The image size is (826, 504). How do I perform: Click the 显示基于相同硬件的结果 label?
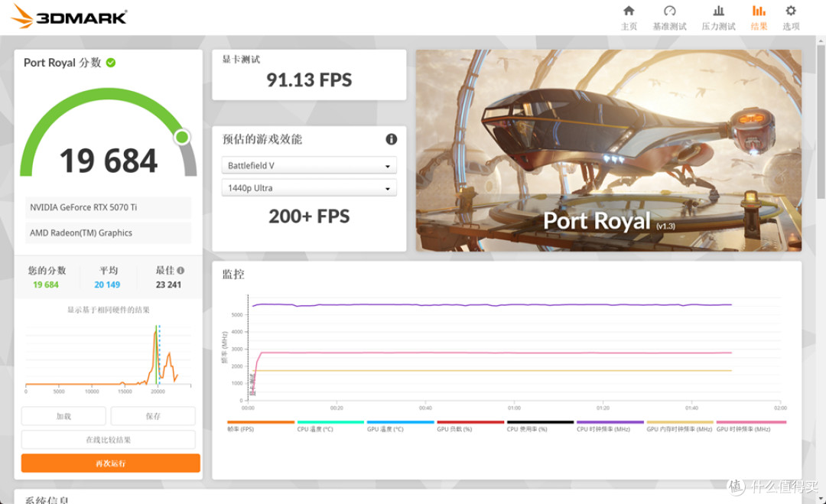pyautogui.click(x=109, y=310)
